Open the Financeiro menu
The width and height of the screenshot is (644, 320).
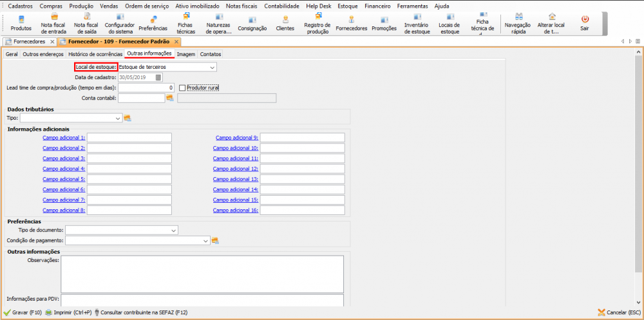pos(377,5)
